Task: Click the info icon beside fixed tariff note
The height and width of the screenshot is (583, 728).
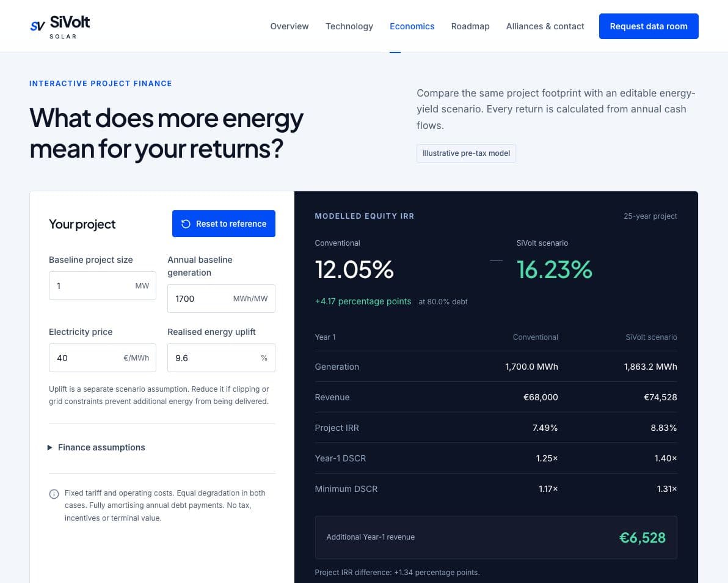Action: click(54, 494)
